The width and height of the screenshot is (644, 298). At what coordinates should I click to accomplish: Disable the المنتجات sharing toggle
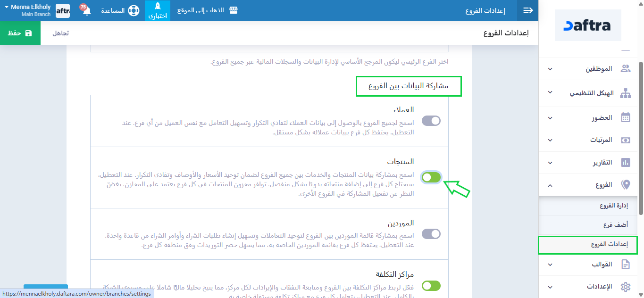[x=431, y=177]
